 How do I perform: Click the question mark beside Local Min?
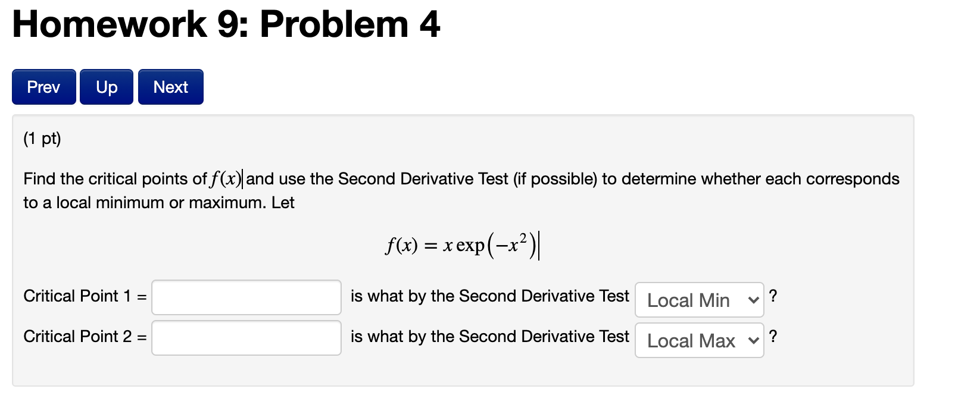click(x=774, y=296)
